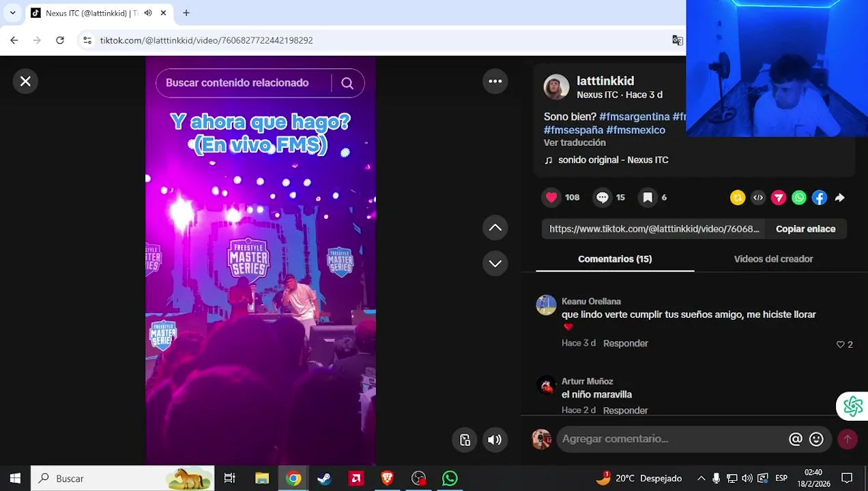Open latttinkkid username link

point(605,80)
